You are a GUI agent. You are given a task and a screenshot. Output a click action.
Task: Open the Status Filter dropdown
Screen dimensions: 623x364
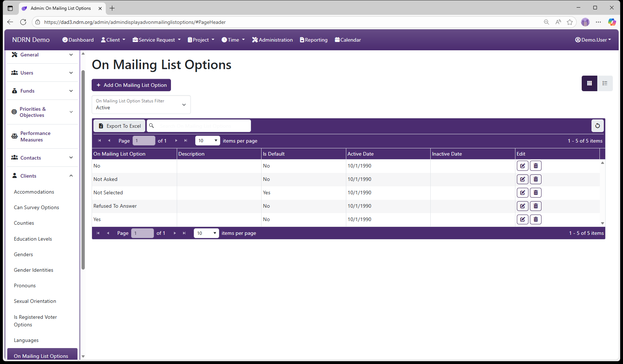141,105
